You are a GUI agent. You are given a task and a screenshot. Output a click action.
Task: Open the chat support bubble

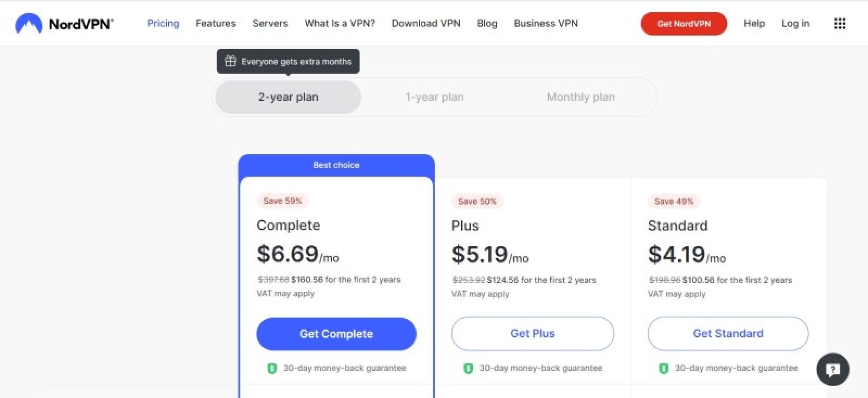[833, 370]
